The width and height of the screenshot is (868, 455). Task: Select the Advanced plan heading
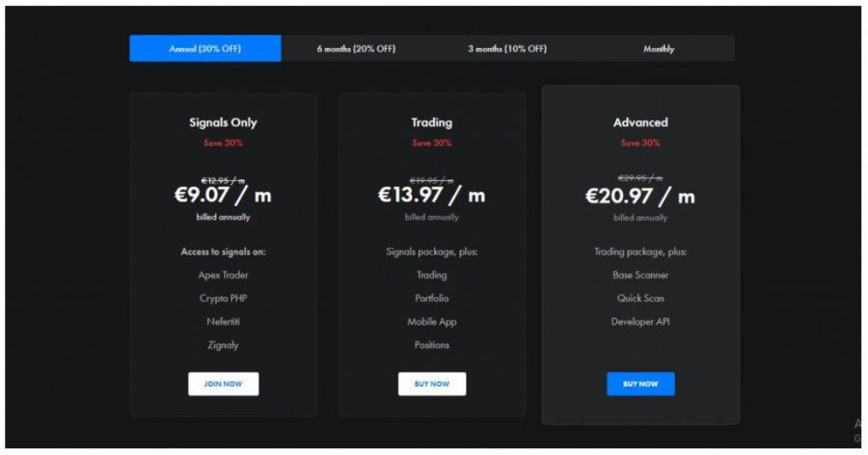pyautogui.click(x=640, y=122)
